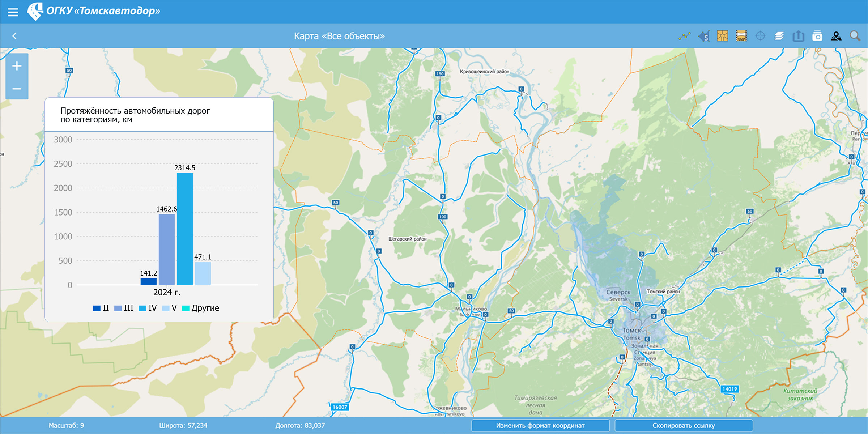This screenshot has height=434, width=868.
Task: Toggle Другие series in chart legend
Action: coord(201,308)
